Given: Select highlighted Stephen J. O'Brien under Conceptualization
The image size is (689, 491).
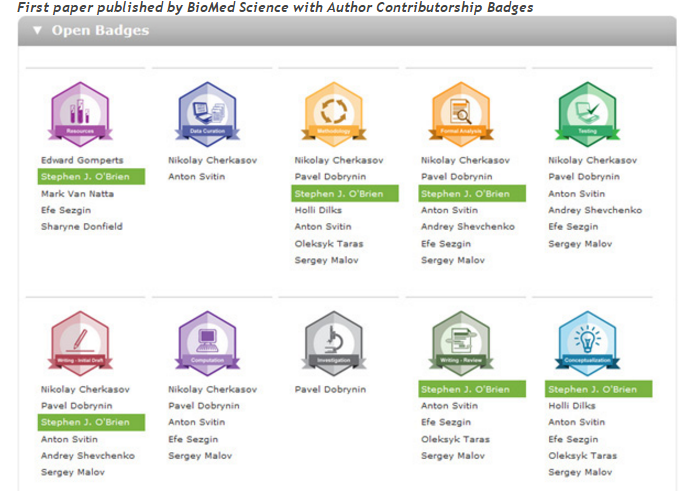Looking at the screenshot, I should 598,389.
